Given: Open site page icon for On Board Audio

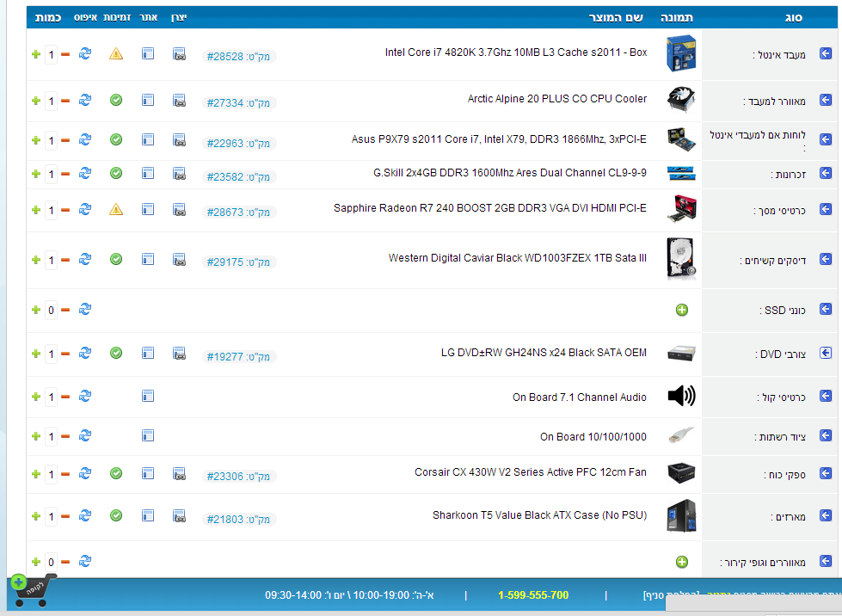Looking at the screenshot, I should (x=148, y=396).
